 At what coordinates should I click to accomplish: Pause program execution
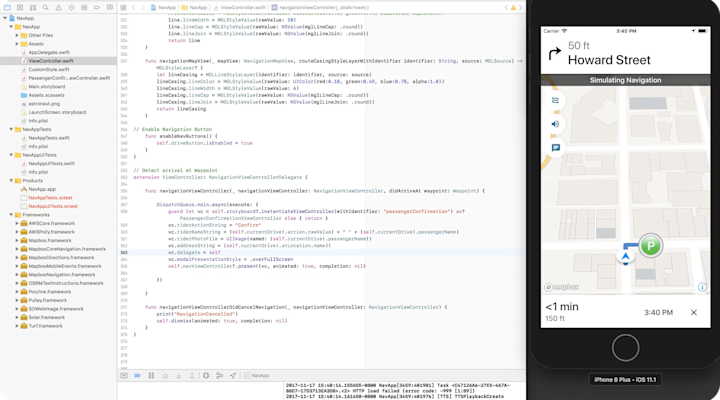coord(151,375)
